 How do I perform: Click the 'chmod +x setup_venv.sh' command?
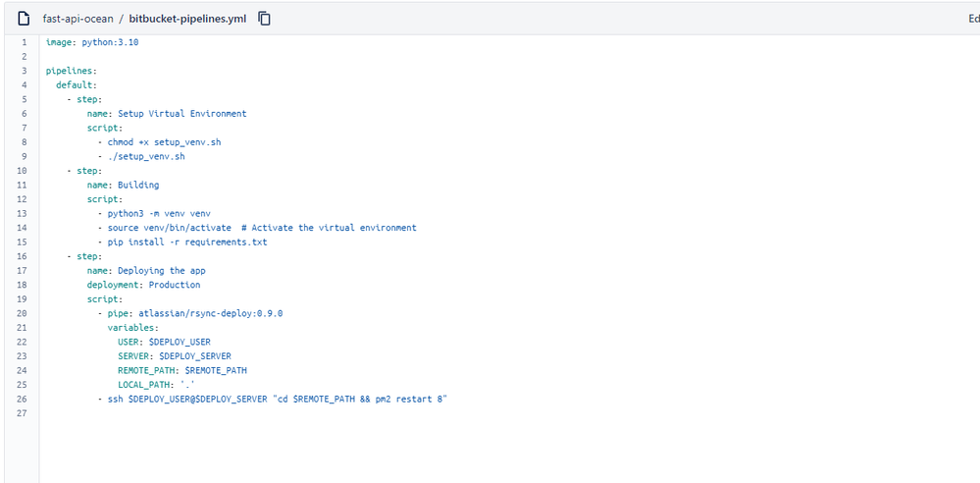(165, 142)
